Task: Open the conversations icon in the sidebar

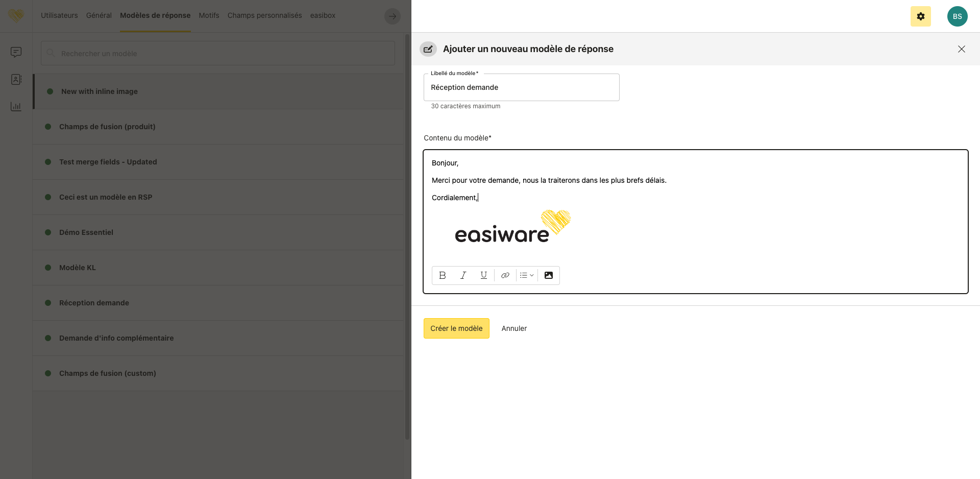Action: [16, 52]
